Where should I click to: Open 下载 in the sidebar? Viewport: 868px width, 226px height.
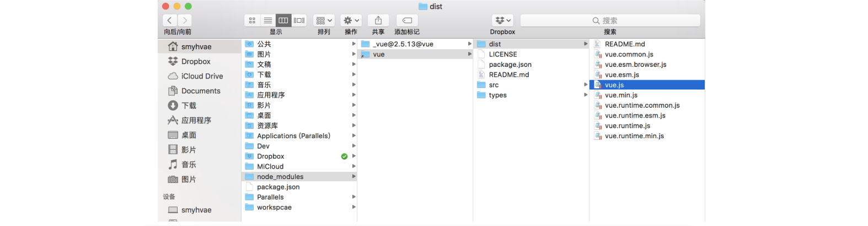tap(200, 106)
